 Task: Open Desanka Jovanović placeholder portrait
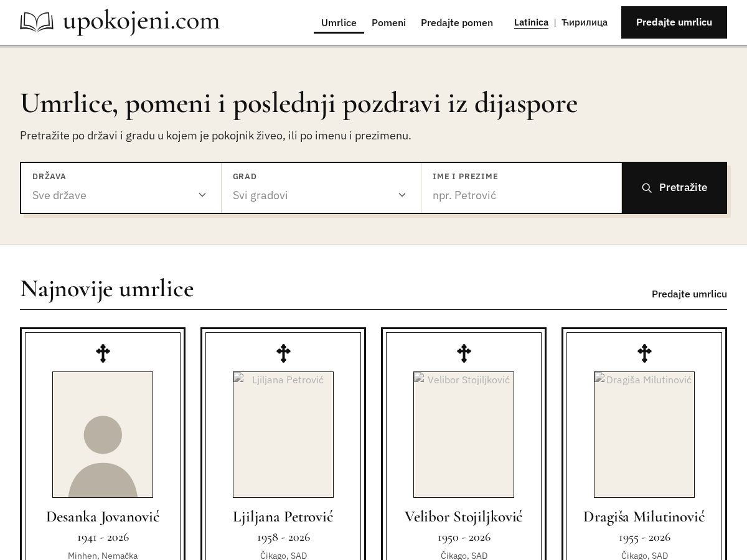click(x=103, y=434)
